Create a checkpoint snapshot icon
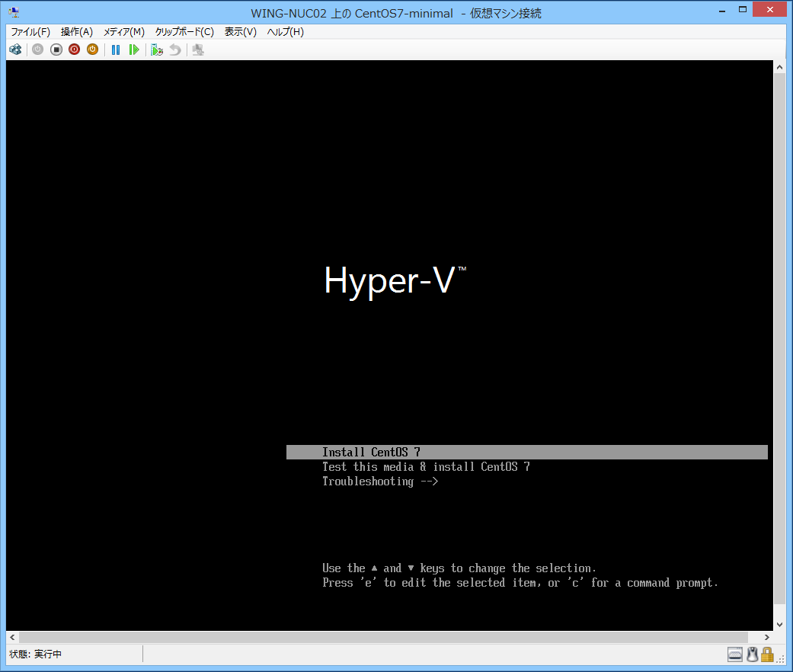 (157, 50)
